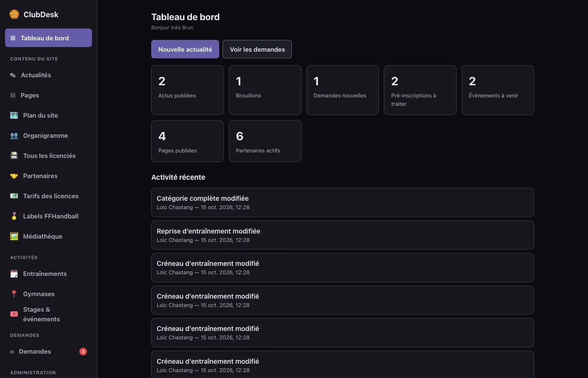Open the Actus publiées stat card
Image resolution: width=588 pixels, height=378 pixels.
(x=187, y=90)
